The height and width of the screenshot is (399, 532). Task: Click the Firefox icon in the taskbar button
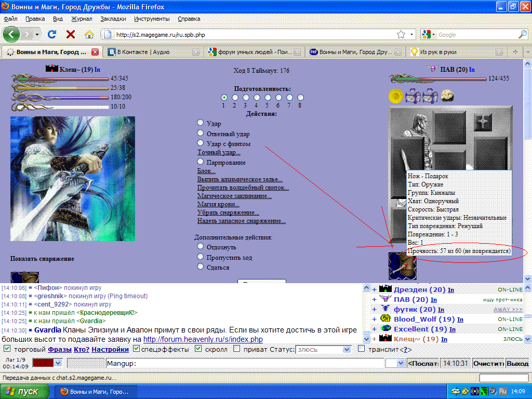pyautogui.click(x=64, y=392)
